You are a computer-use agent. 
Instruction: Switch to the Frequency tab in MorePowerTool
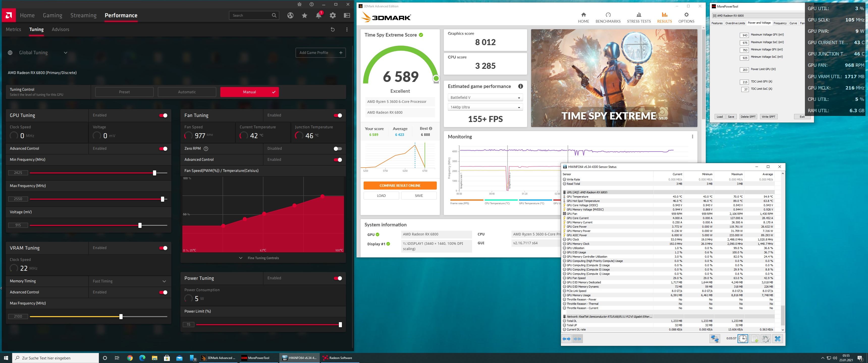coord(780,23)
